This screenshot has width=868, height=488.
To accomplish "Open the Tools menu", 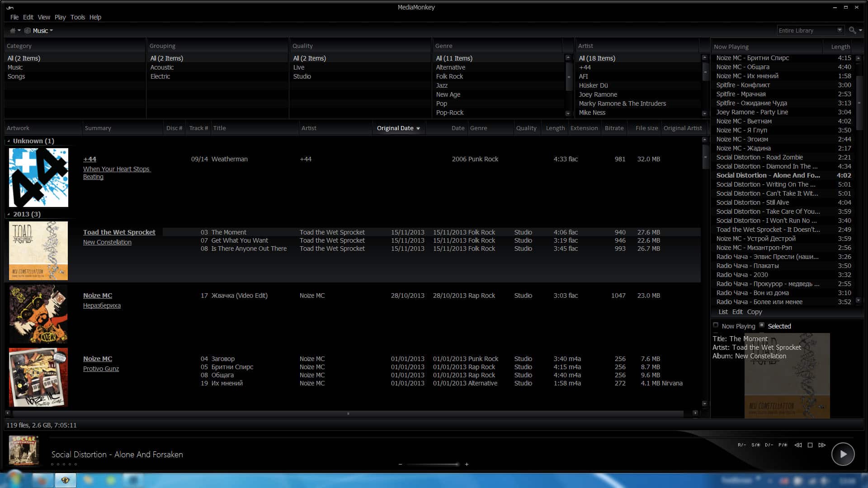I will 78,17.
